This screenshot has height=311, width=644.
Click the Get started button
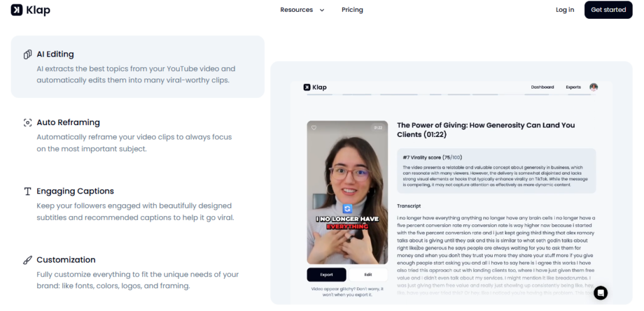[608, 10]
